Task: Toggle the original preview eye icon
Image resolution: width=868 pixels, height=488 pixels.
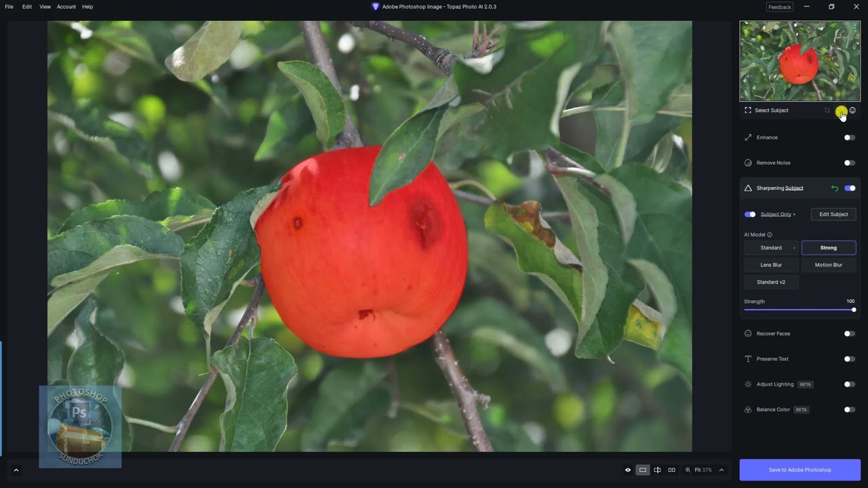Action: [x=628, y=470]
